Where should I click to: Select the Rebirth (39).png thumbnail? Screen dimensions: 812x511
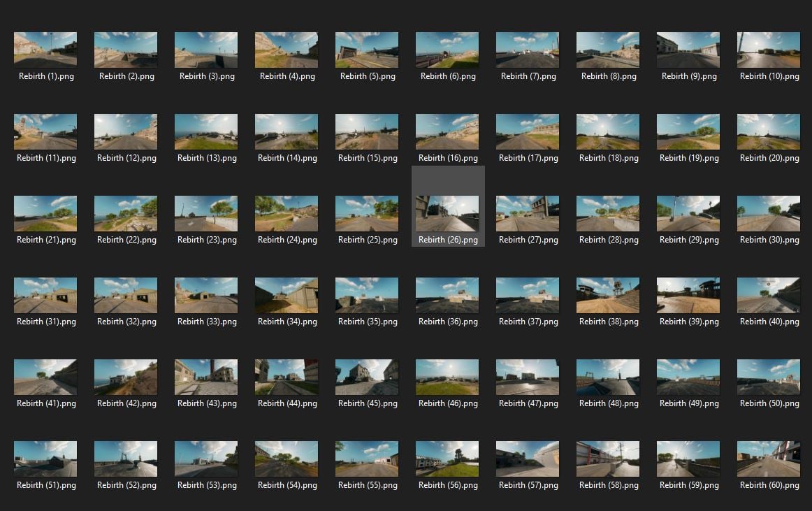688,296
